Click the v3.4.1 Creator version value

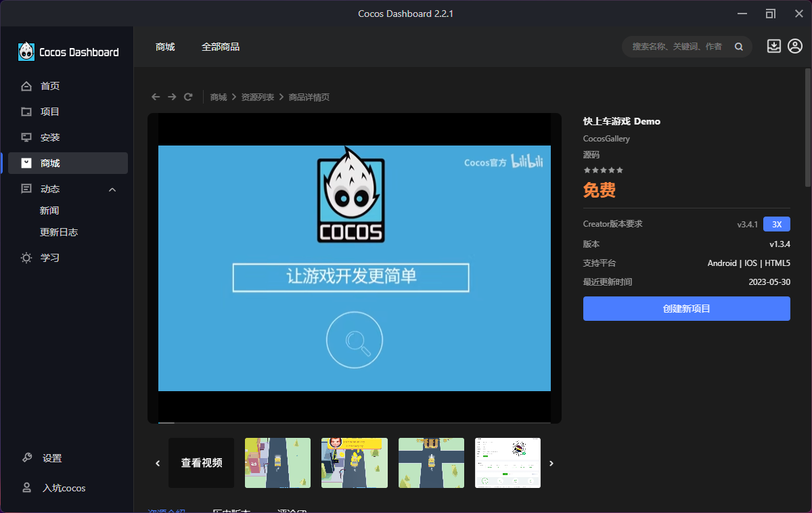click(748, 224)
